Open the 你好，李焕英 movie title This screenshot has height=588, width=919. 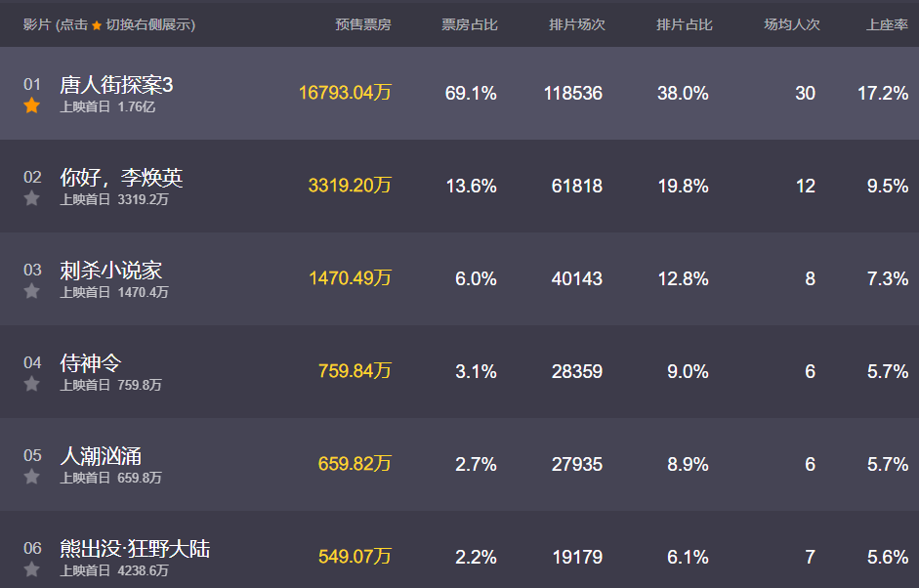(121, 178)
